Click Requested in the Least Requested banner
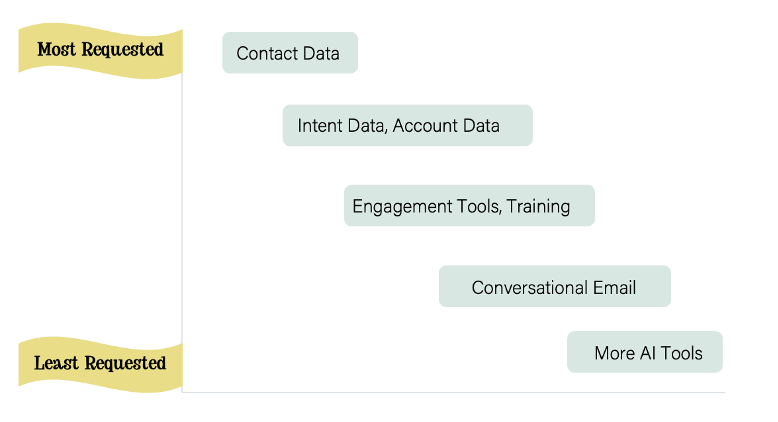Image resolution: width=778 pixels, height=422 pixels. coord(125,363)
